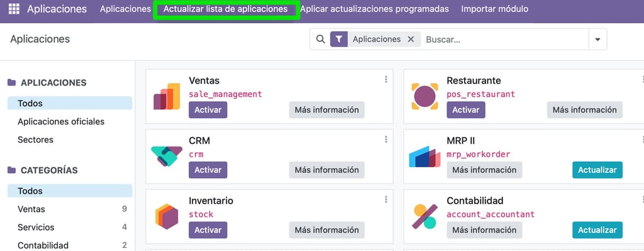
Task: Click the Aplicaciones page heading
Action: [x=40, y=39]
